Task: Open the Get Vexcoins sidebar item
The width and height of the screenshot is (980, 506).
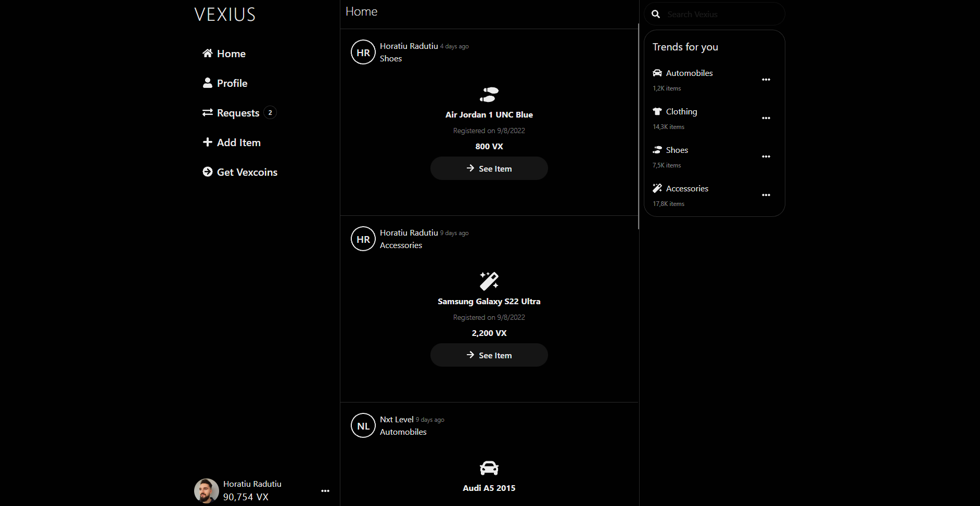Action: pos(240,172)
